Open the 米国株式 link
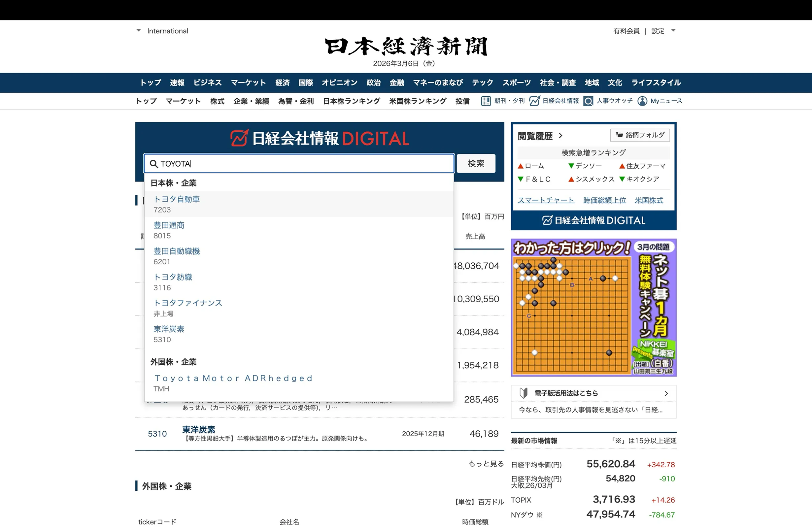 [649, 200]
